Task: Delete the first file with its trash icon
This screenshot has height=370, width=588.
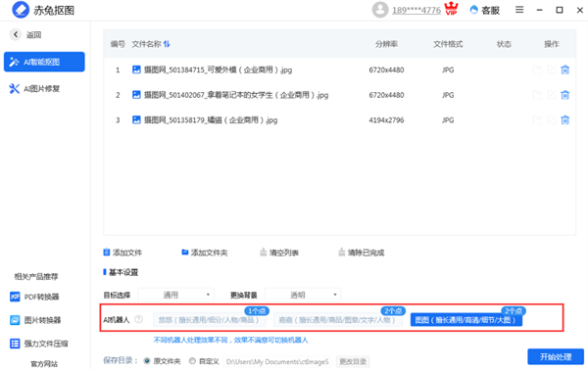Action: click(x=564, y=69)
